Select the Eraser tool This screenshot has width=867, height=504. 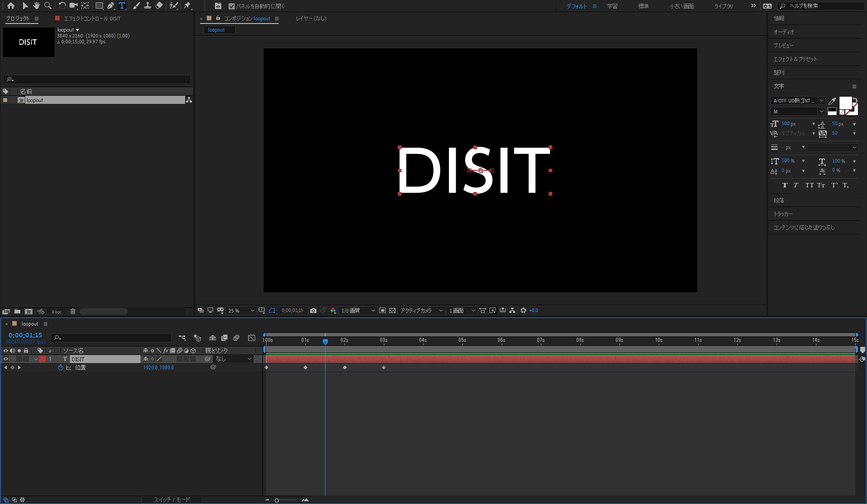click(x=159, y=6)
